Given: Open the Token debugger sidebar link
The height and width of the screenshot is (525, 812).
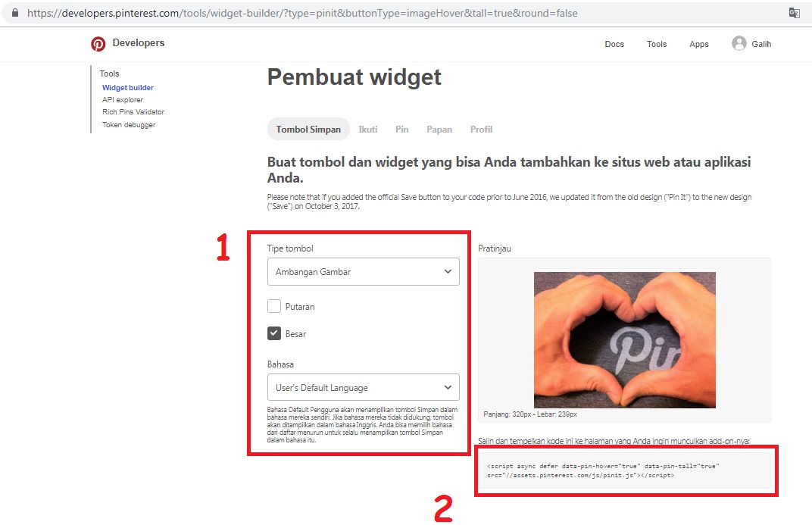Looking at the screenshot, I should point(129,125).
